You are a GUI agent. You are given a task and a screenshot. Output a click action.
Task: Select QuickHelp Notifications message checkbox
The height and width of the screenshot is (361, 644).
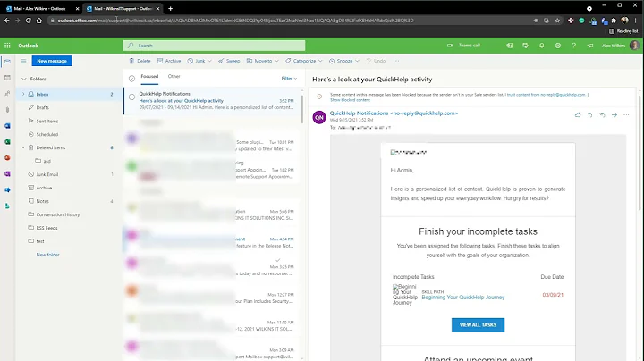click(x=131, y=97)
